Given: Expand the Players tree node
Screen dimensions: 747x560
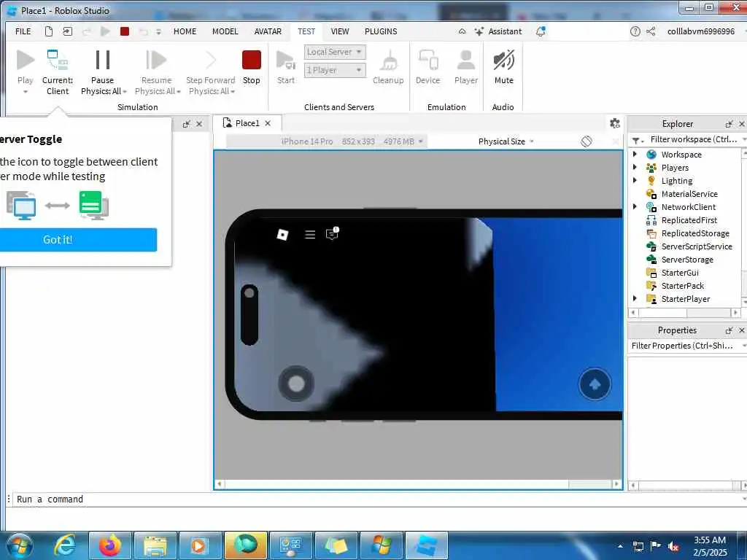Looking at the screenshot, I should tap(635, 167).
